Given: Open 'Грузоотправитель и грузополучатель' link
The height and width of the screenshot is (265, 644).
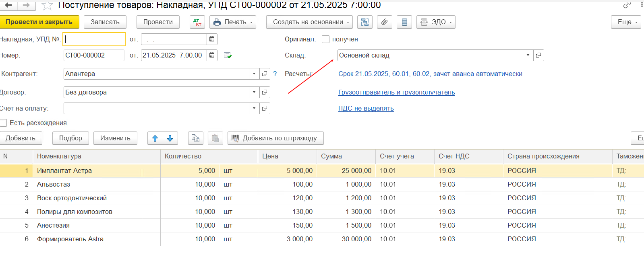Looking at the screenshot, I should click(397, 92).
